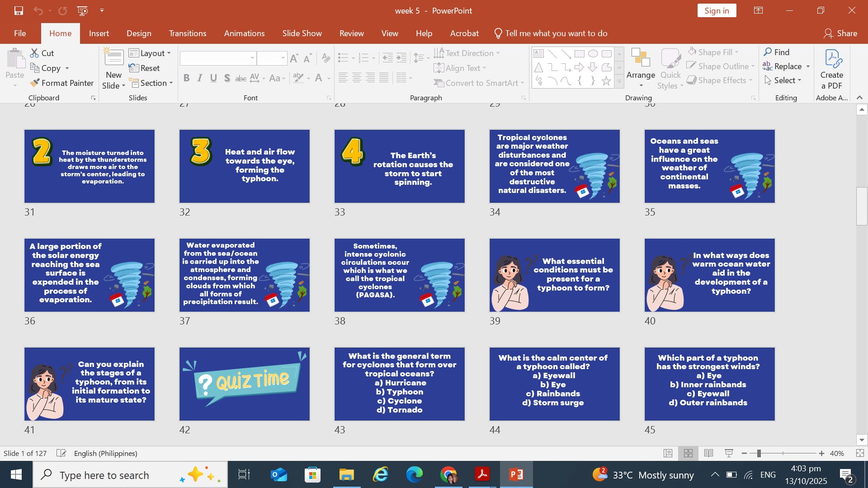This screenshot has width=868, height=488.
Task: Open the Transitions tab
Action: tap(188, 33)
